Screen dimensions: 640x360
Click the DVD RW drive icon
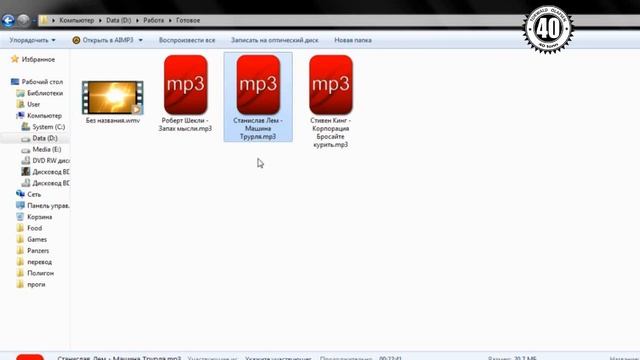click(26, 161)
